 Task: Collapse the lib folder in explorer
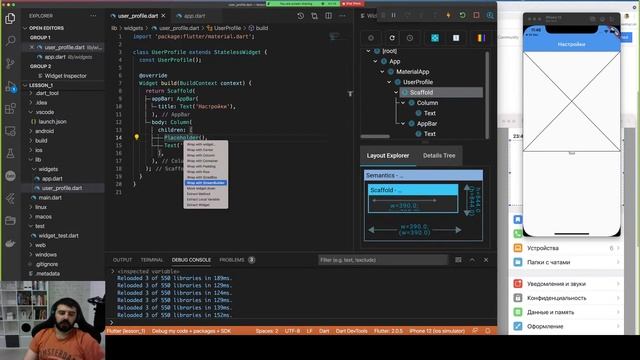point(31,160)
